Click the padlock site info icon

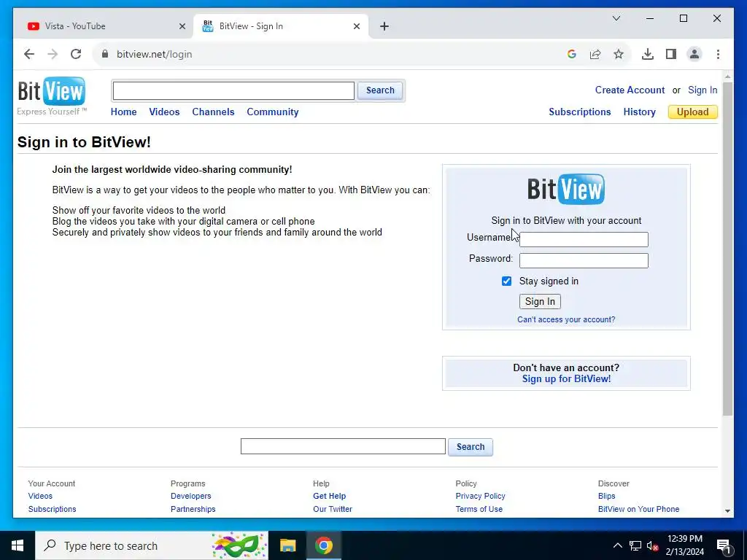[x=105, y=54]
